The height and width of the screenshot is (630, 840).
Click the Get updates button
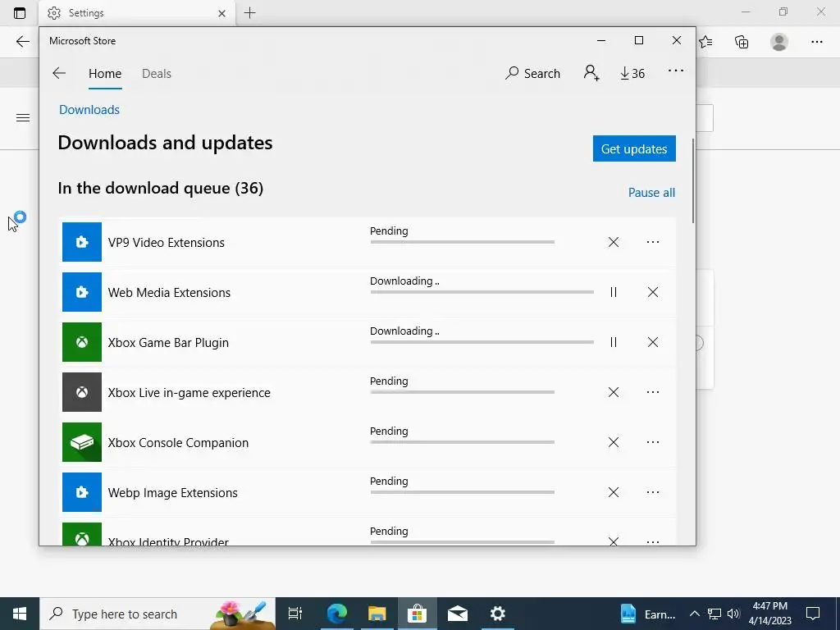pyautogui.click(x=634, y=148)
